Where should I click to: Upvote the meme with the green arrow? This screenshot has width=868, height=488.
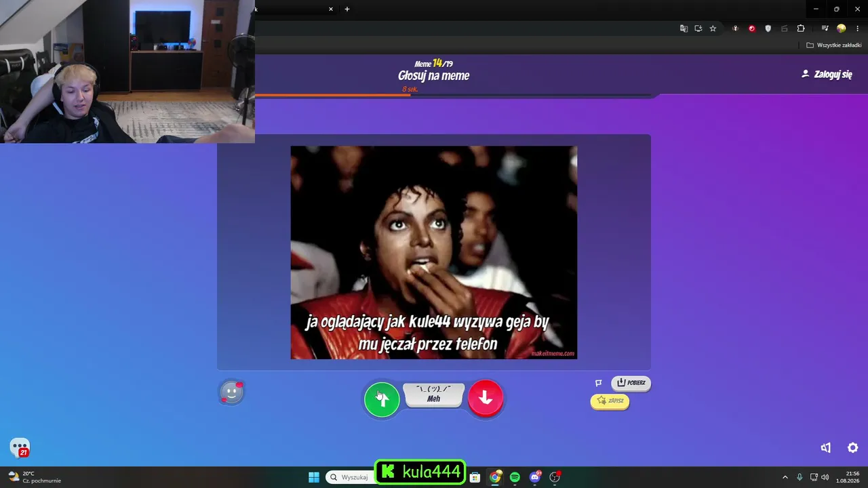click(x=382, y=399)
